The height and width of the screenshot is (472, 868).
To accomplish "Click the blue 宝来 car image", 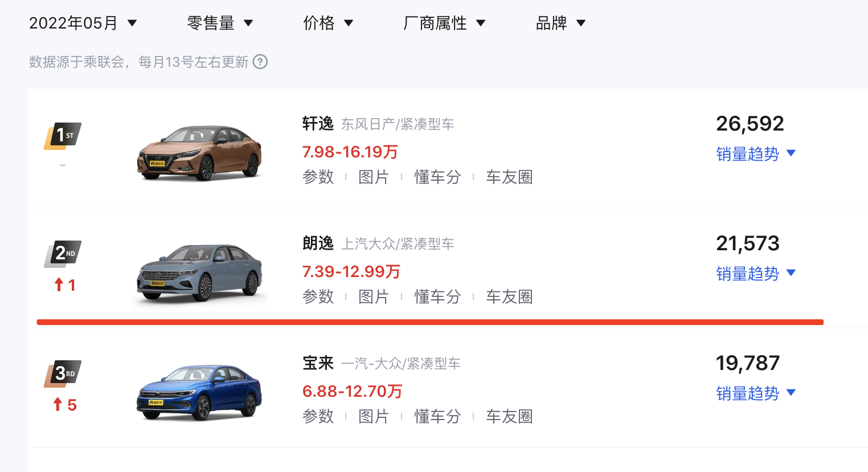I will tap(199, 393).
